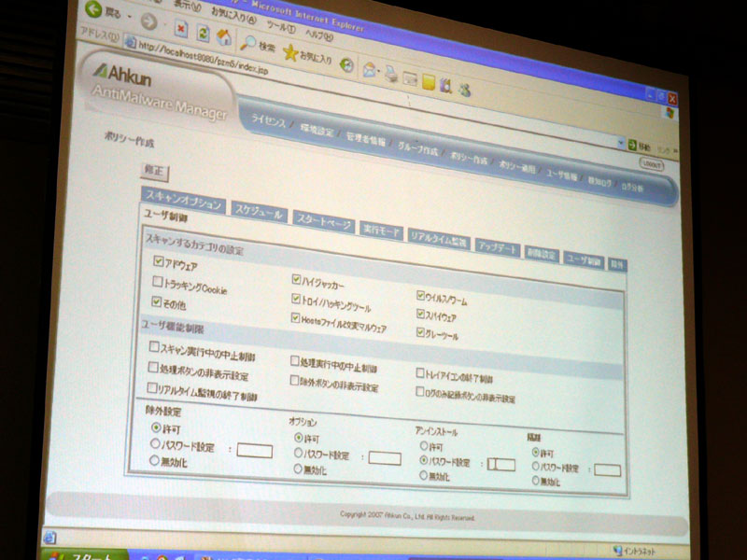The image size is (747, 560).
Task: Click the Messenger figure toolbar icon
Action: point(464,90)
